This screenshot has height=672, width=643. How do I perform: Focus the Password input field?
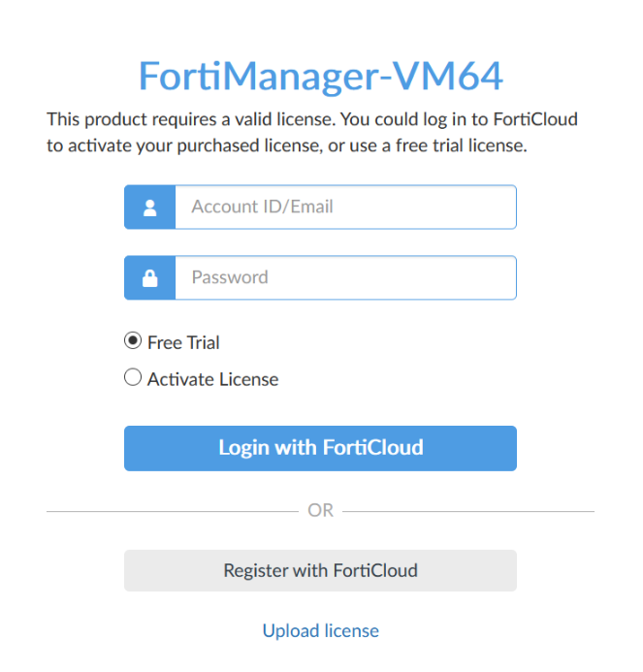[345, 277]
